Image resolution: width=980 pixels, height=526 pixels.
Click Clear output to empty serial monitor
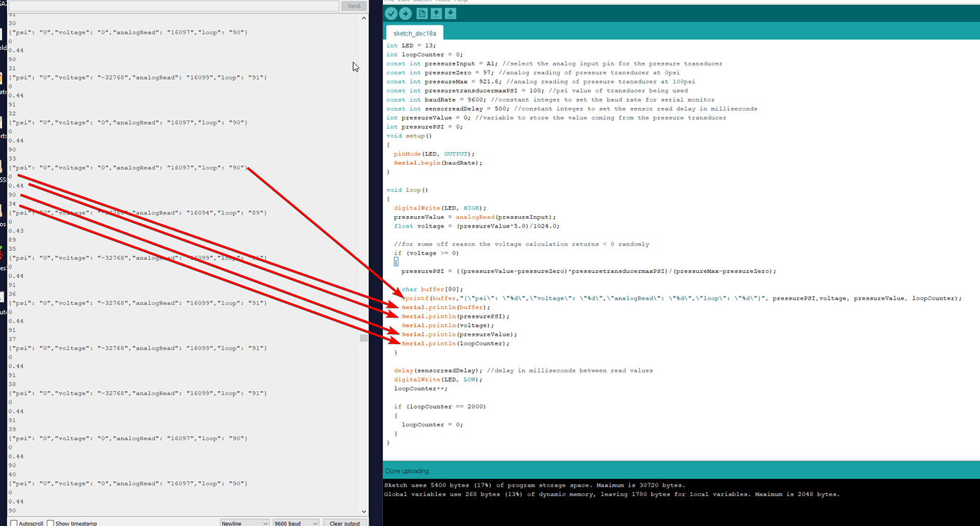click(344, 522)
